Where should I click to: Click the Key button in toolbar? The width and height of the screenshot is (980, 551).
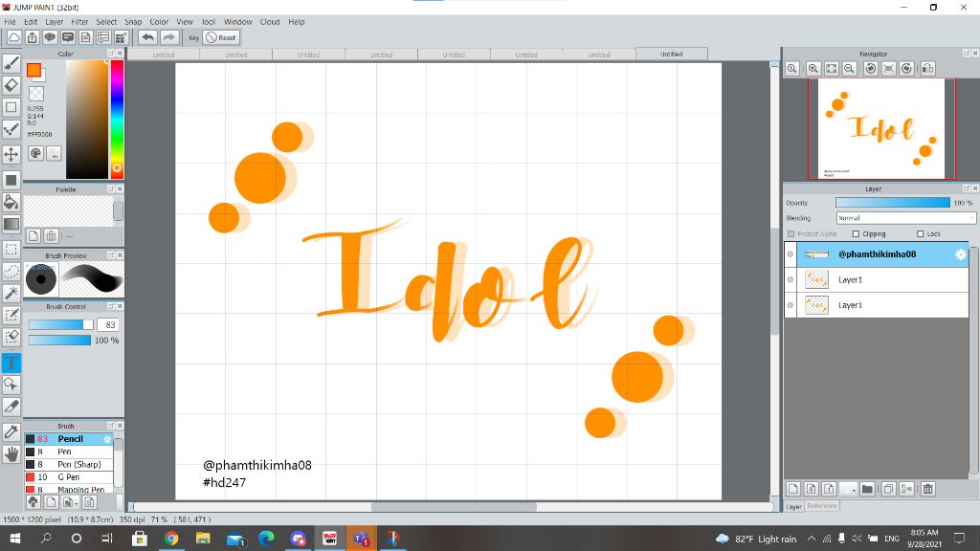click(x=193, y=37)
